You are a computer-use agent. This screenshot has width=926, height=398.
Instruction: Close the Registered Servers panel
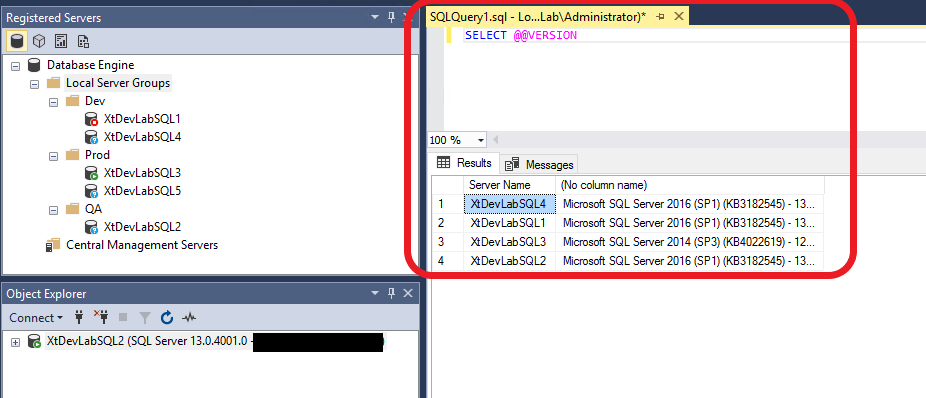click(407, 18)
